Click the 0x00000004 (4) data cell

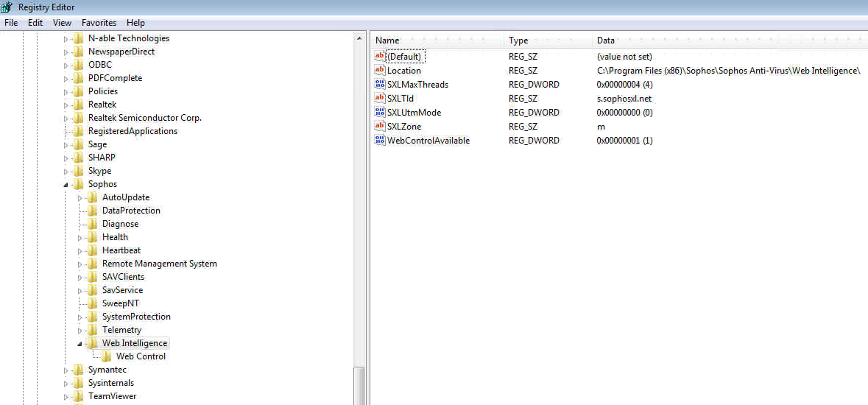point(625,84)
